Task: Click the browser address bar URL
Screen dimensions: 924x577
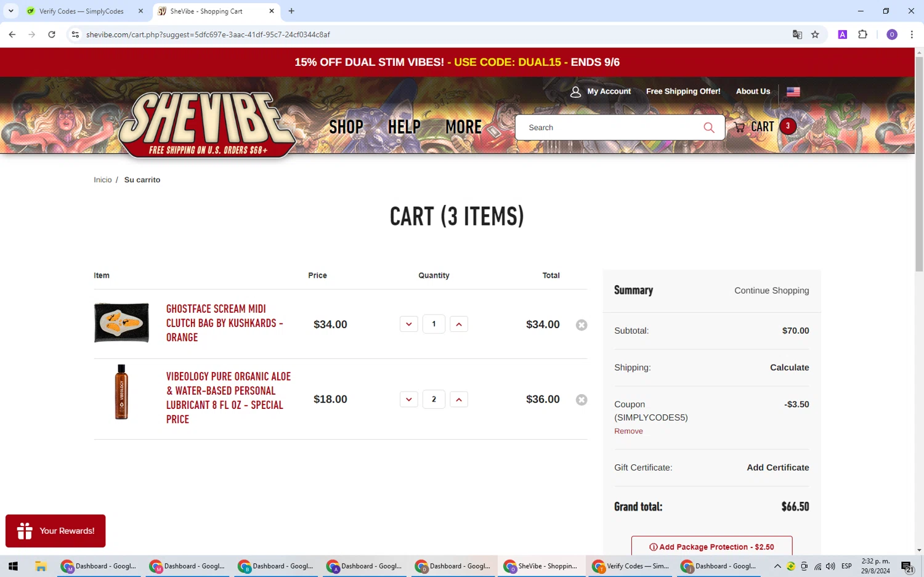Action: pyautogui.click(x=208, y=34)
